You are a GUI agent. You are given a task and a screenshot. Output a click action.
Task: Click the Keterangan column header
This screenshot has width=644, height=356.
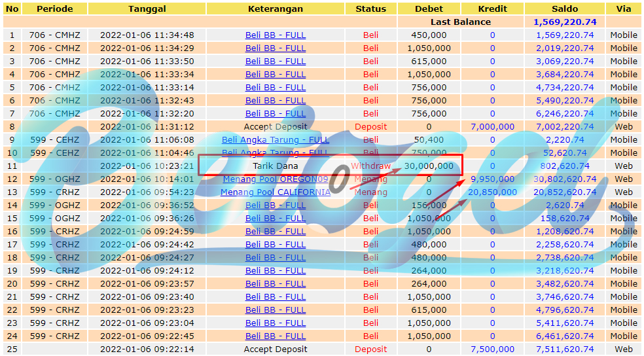pyautogui.click(x=275, y=9)
